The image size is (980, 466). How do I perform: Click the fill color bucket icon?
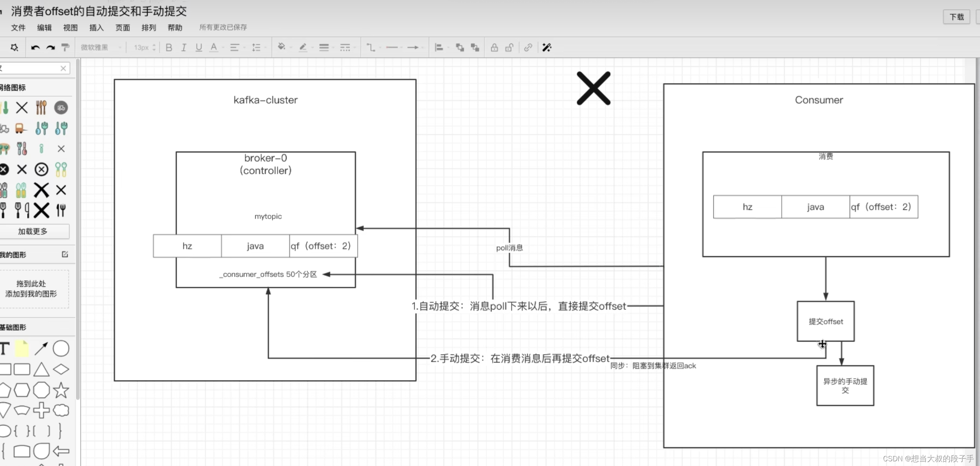point(282,47)
